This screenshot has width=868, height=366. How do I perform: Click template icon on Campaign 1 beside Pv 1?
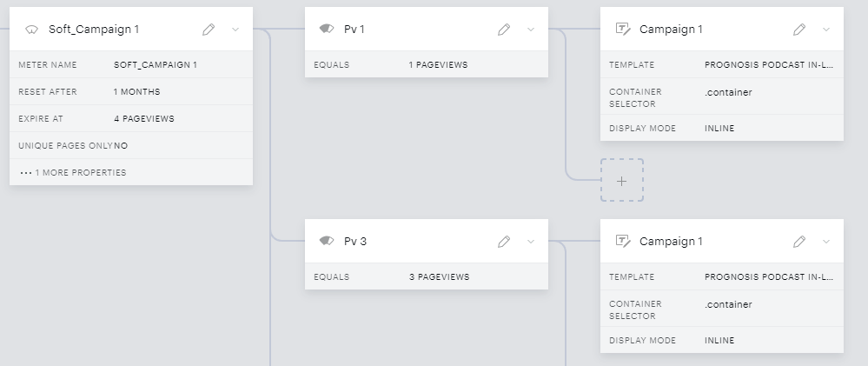623,30
